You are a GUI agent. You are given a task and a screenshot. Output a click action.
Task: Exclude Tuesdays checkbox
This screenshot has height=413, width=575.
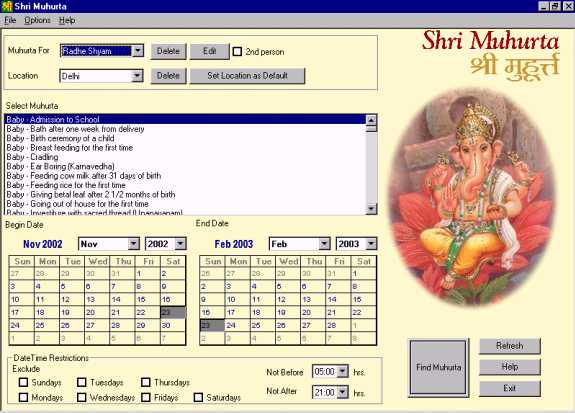point(81,382)
